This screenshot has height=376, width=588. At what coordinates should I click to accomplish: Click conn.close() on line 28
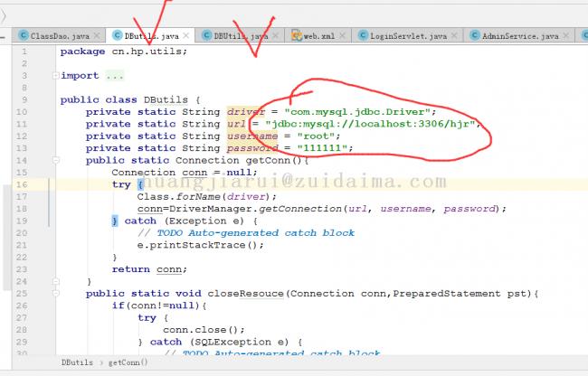[204, 330]
